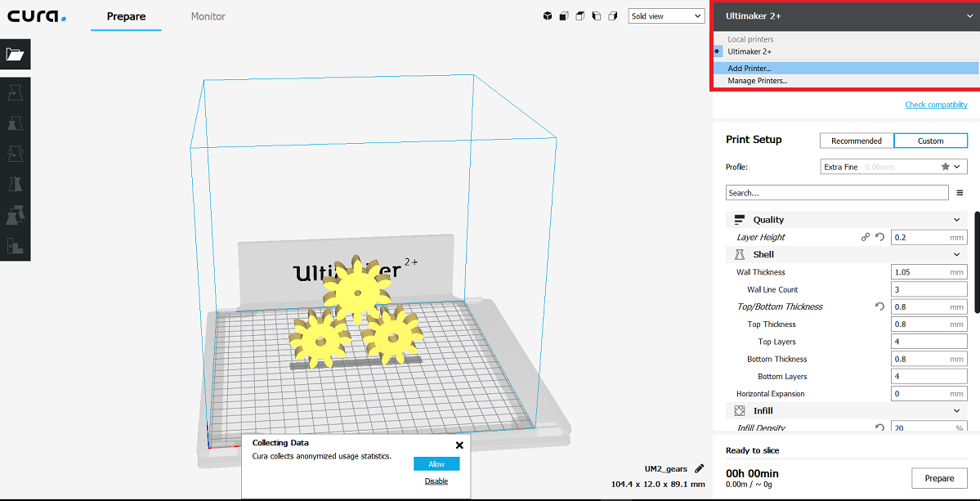This screenshot has height=501, width=980.
Task: Click Disable in Collecting Data popup
Action: [x=436, y=481]
